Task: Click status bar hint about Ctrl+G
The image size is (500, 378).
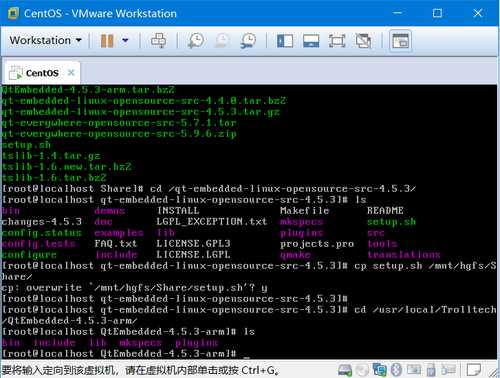Action: 140,370
